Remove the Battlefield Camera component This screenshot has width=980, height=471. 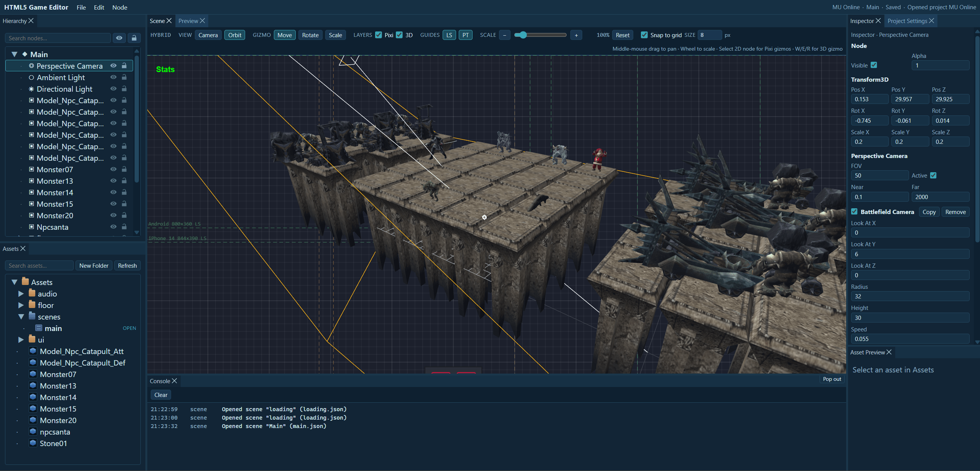point(955,212)
